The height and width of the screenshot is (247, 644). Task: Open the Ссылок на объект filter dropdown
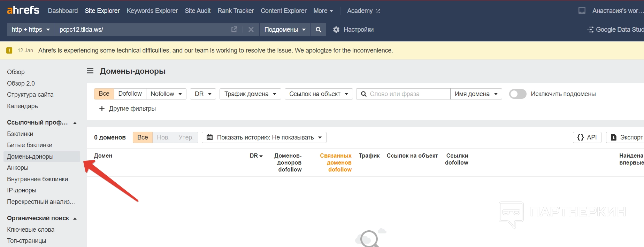[319, 94]
